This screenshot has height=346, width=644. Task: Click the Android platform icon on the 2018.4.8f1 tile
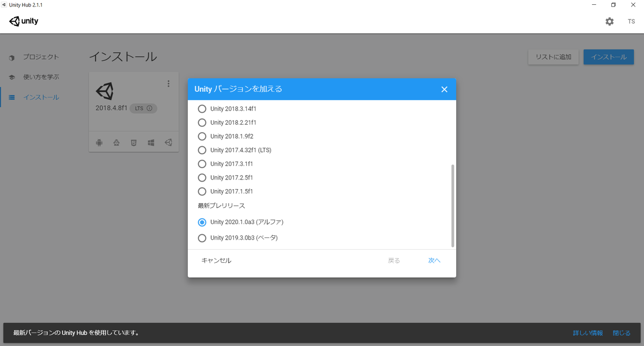click(x=99, y=142)
